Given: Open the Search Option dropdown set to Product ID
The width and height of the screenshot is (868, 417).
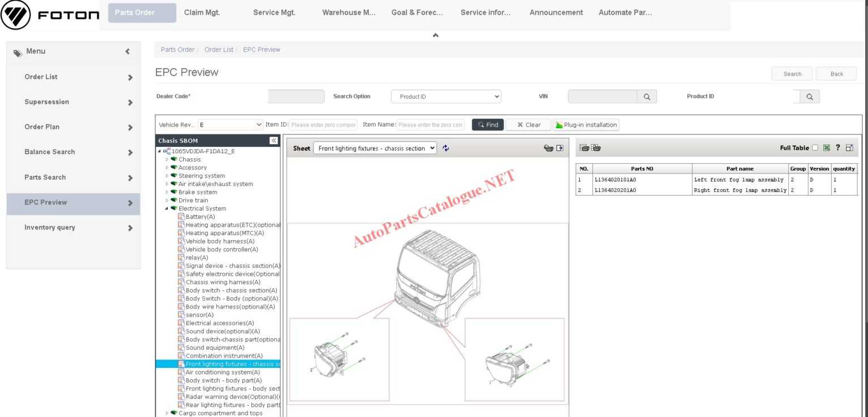Looking at the screenshot, I should click(x=446, y=96).
